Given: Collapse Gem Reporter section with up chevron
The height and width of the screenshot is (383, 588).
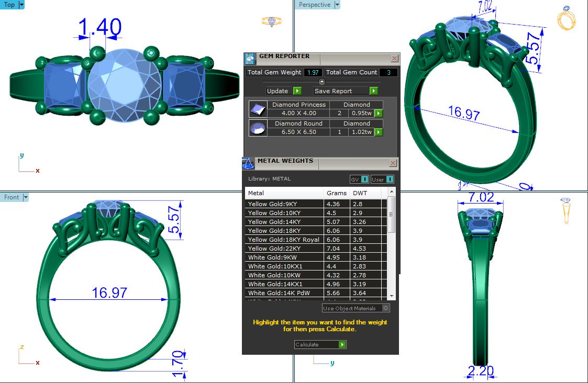Looking at the screenshot, I should [x=321, y=82].
